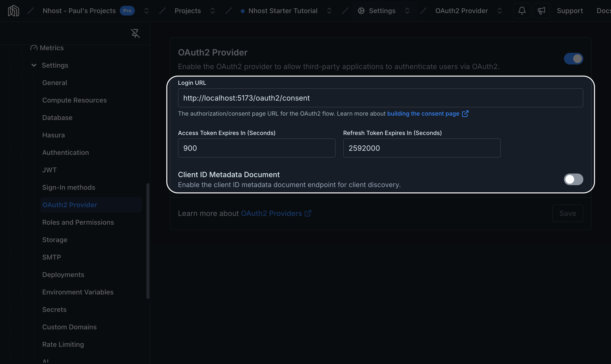The width and height of the screenshot is (611, 364).
Task: Open Metrics in the sidebar
Action: pos(52,48)
